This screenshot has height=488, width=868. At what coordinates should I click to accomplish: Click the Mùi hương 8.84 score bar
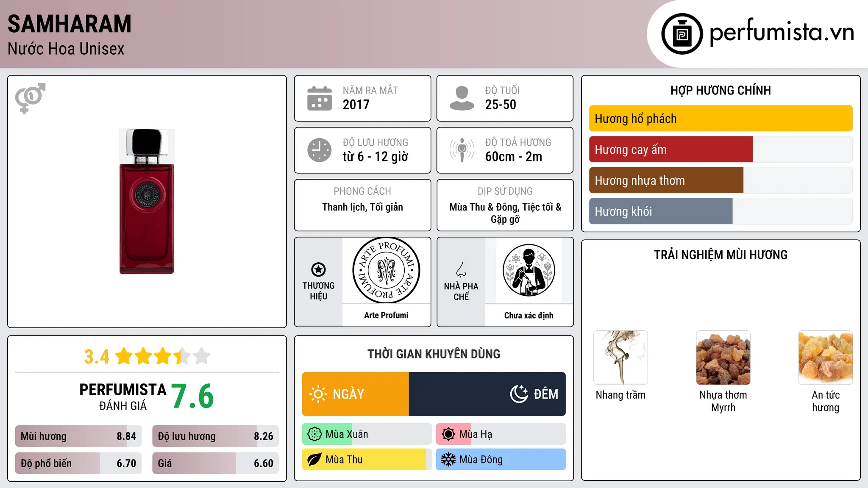tap(78, 436)
